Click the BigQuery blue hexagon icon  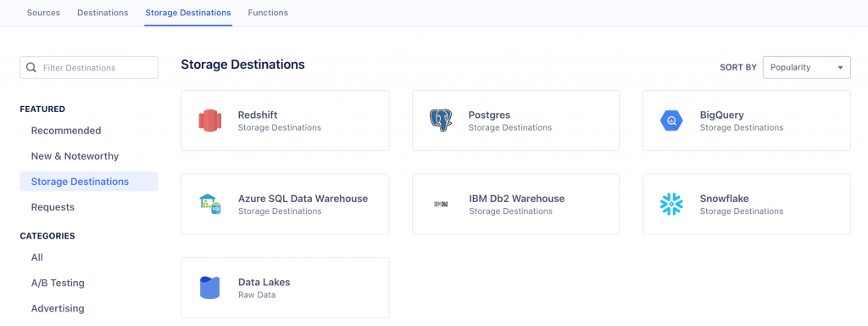tap(671, 121)
